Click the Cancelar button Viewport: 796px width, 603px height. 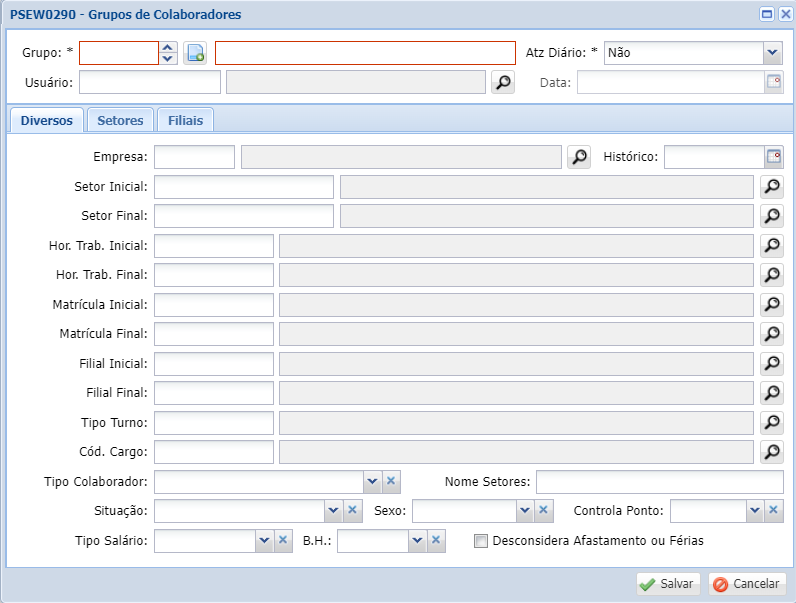tap(746, 584)
